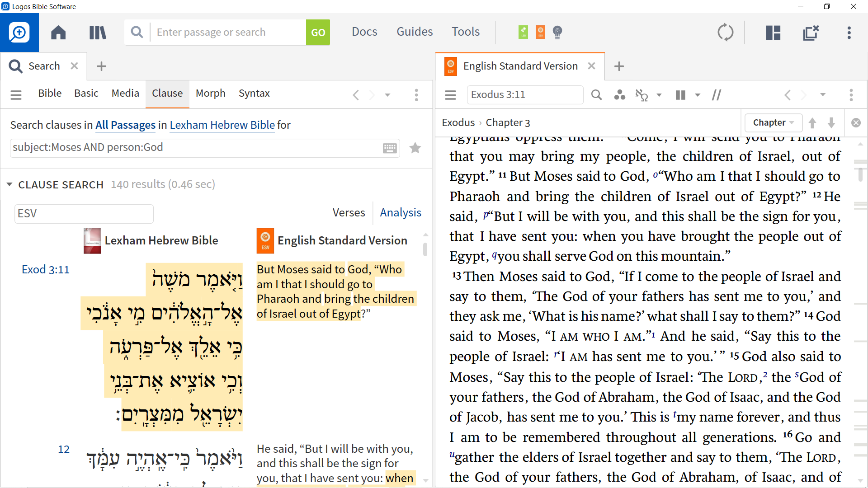Click the magnifier icon beside command box

[x=137, y=32]
